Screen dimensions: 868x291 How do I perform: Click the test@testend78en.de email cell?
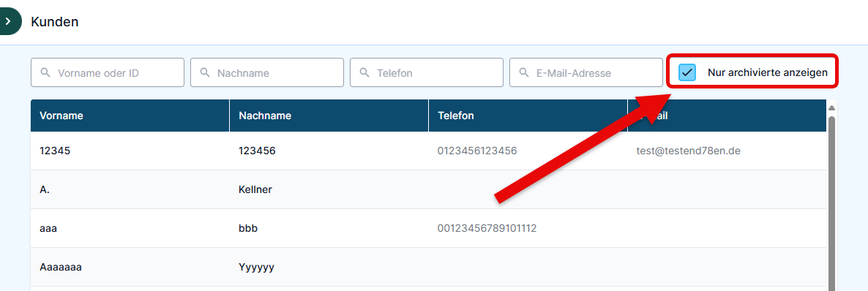click(x=689, y=151)
